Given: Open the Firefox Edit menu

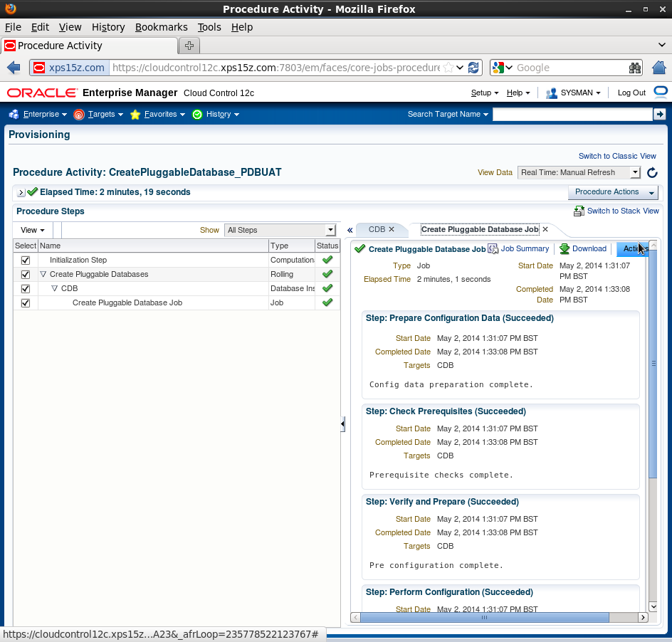Looking at the screenshot, I should (40, 27).
